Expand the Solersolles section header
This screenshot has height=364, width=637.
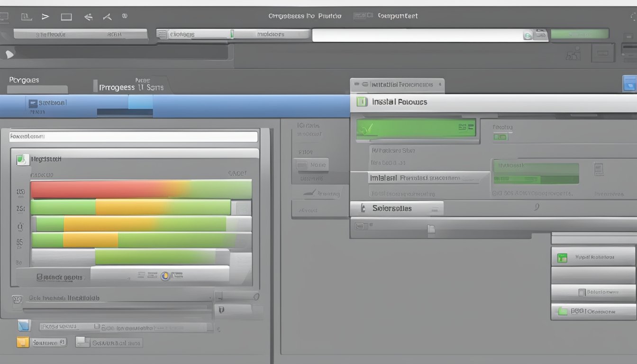[396, 208]
